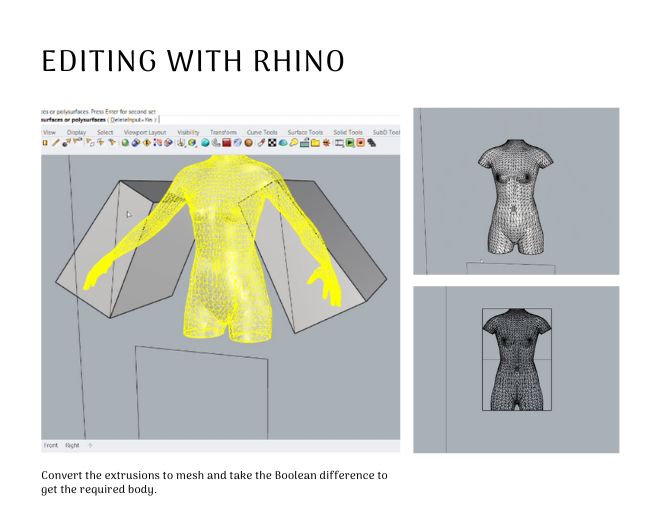Switch to the Right viewport tab
This screenshot has width=660, height=528.
(x=72, y=445)
